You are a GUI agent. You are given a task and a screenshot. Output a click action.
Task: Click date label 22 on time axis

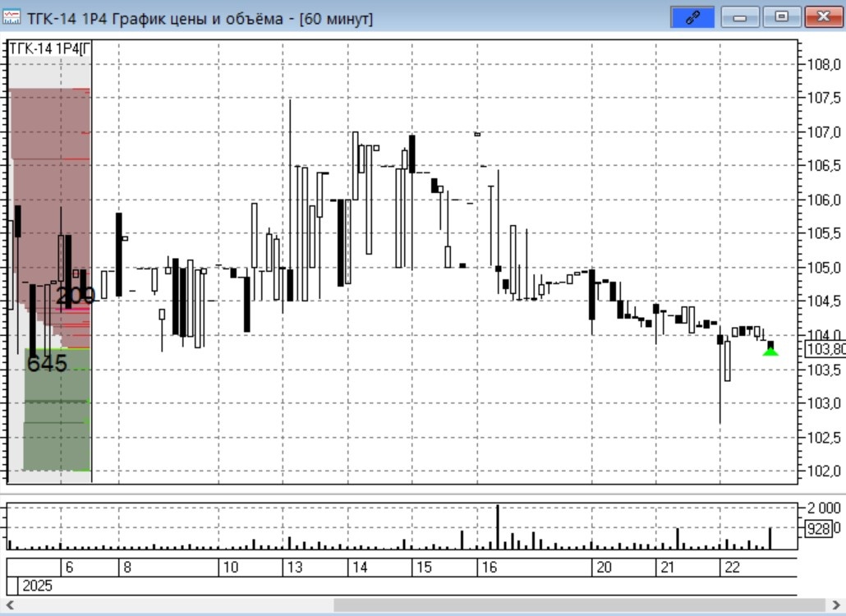pos(732,568)
